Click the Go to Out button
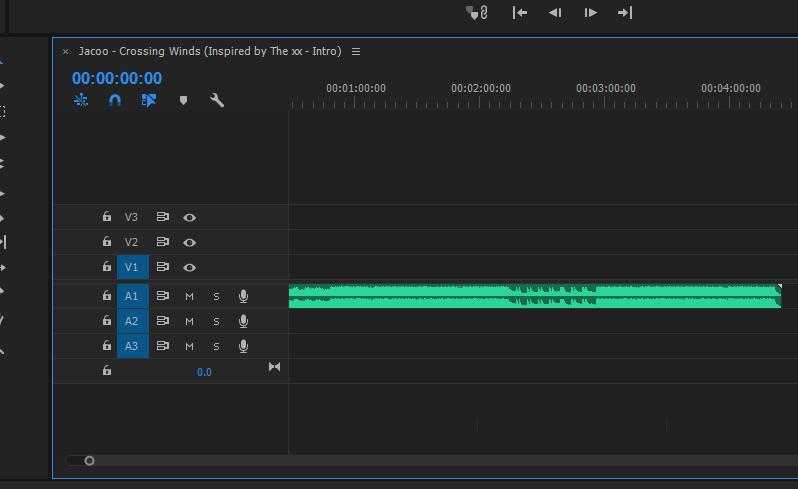Viewport: 798px width, 489px height. 625,12
